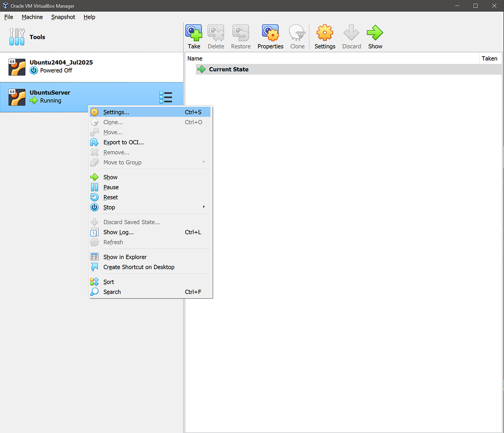This screenshot has height=433, width=504.
Task: Click the Show in Explorer menu icon
Action: coord(94,257)
